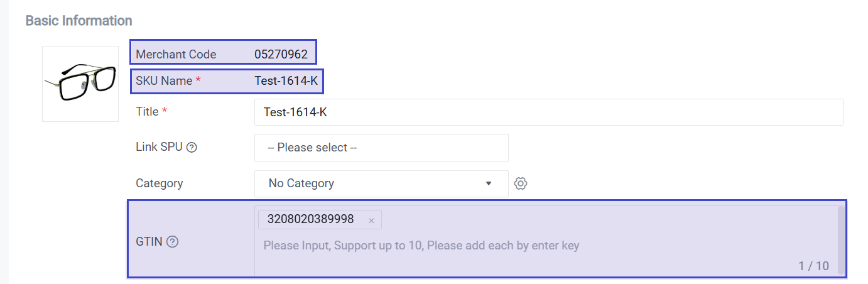Remove GTIN tag 3208020389998 with x

click(371, 221)
